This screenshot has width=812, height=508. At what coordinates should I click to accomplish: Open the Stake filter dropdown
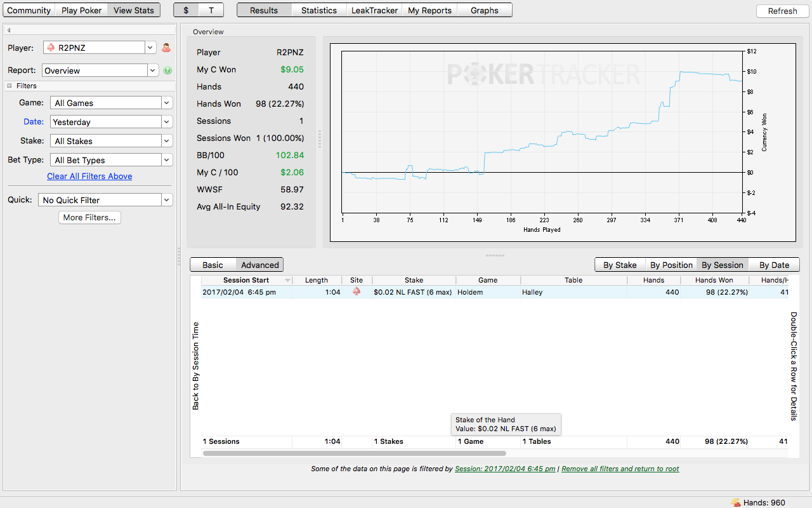tap(111, 141)
